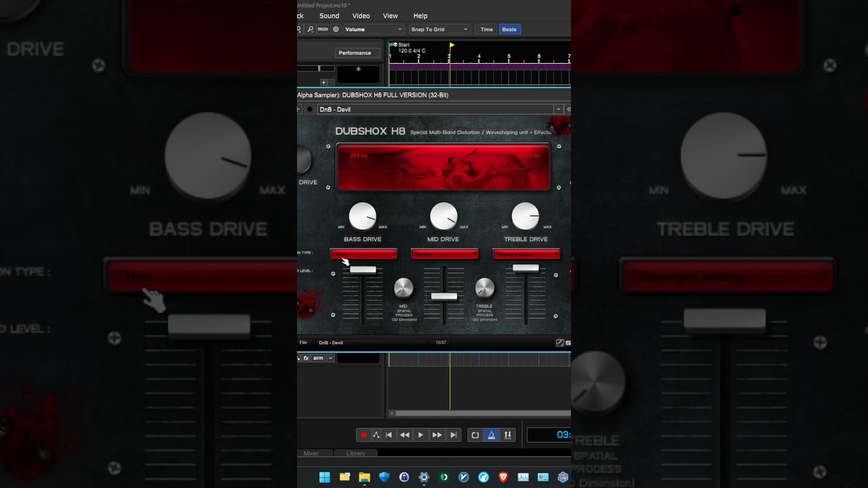Click the purple clip bar in timeline
The image size is (868, 488).
point(479,66)
